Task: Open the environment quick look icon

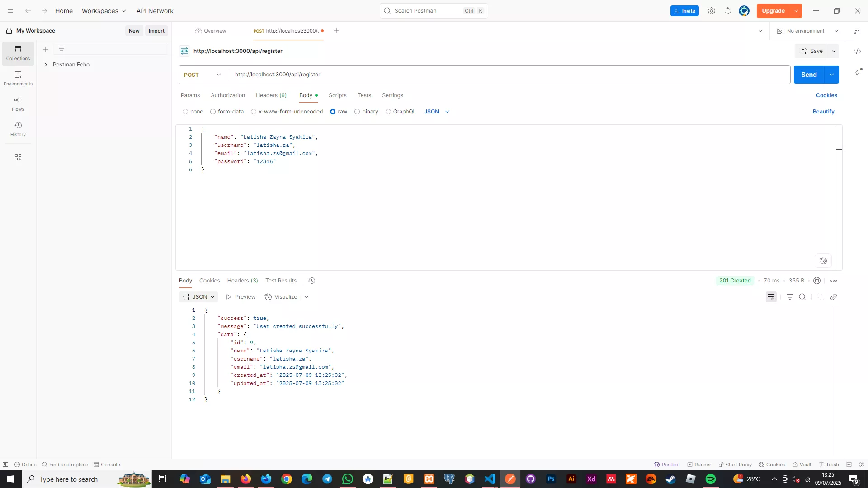Action: [x=857, y=31]
